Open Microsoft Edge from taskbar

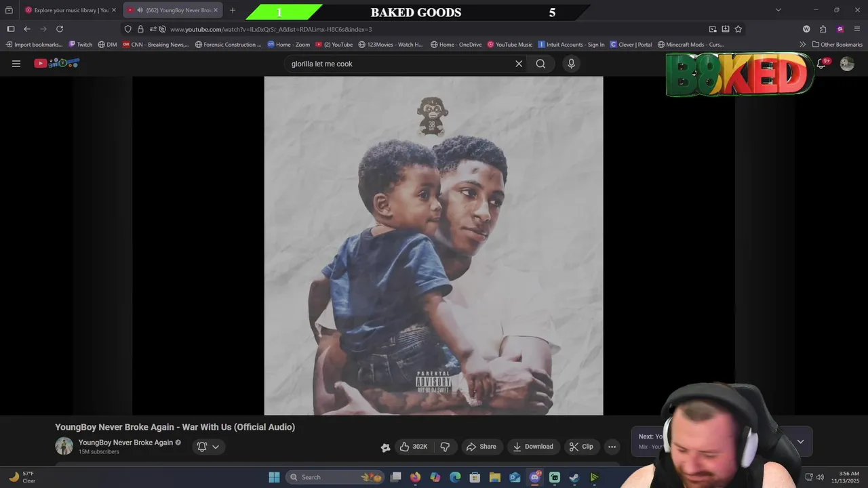click(x=455, y=477)
